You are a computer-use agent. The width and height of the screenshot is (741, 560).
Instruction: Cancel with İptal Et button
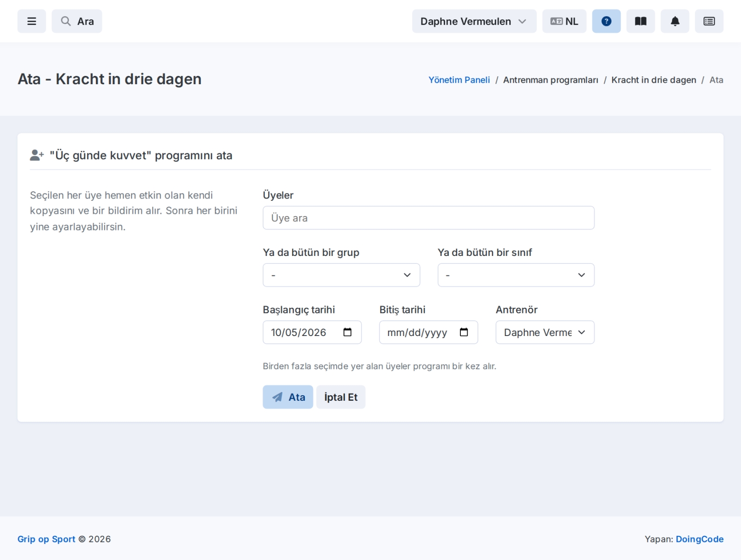point(341,397)
